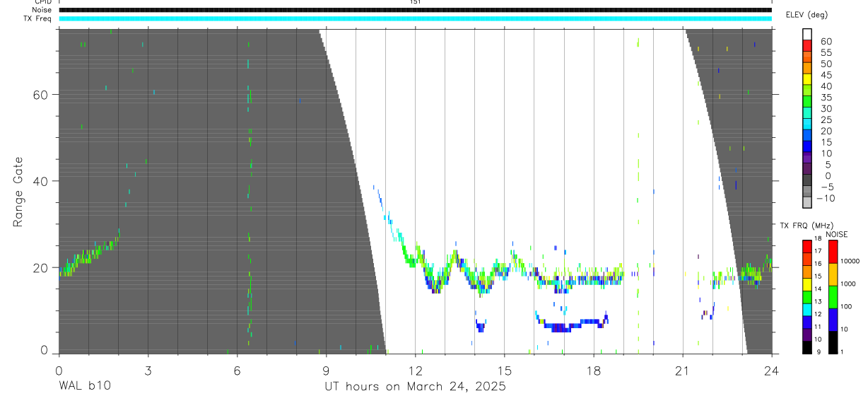Click the "35" value in the ELEV legend
The height and width of the screenshot is (401, 868).
[x=826, y=98]
